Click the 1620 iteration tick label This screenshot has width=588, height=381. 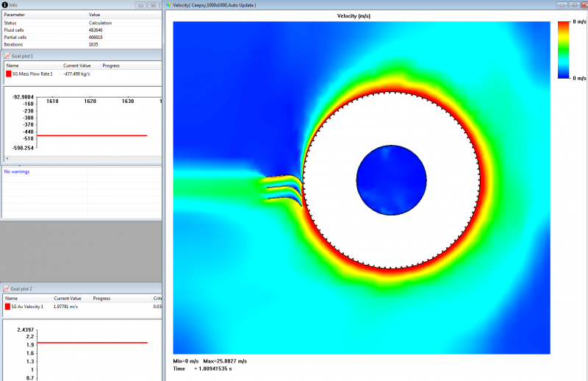pyautogui.click(x=90, y=101)
